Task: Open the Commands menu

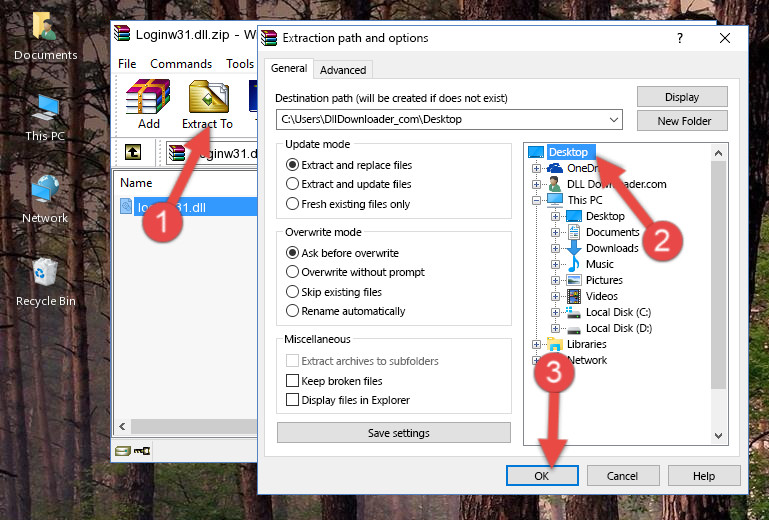Action: tap(181, 64)
